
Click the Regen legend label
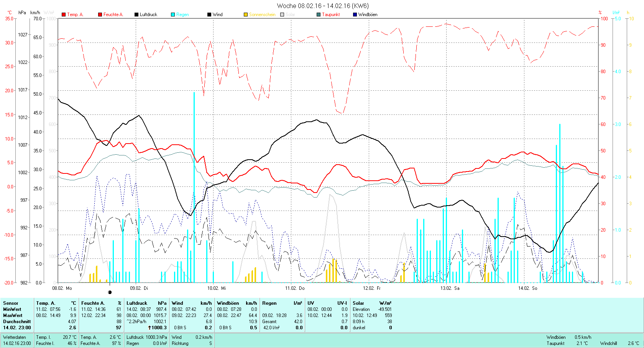tap(182, 15)
